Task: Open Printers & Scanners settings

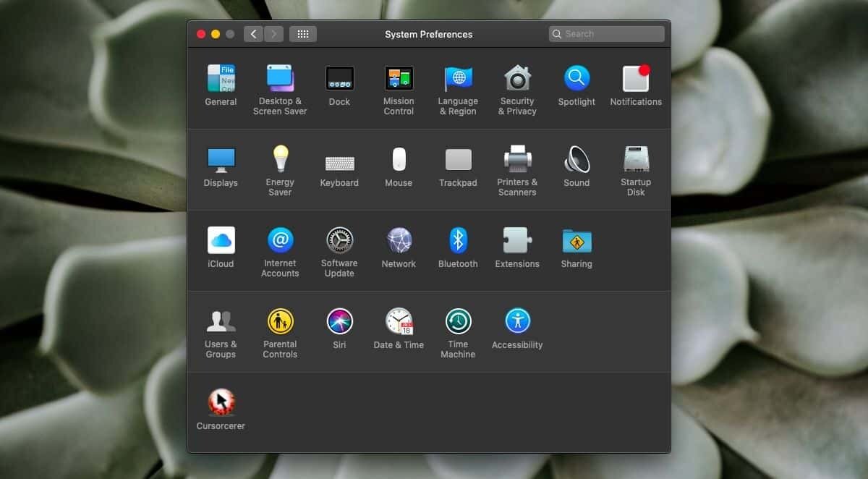Action: pyautogui.click(x=517, y=159)
